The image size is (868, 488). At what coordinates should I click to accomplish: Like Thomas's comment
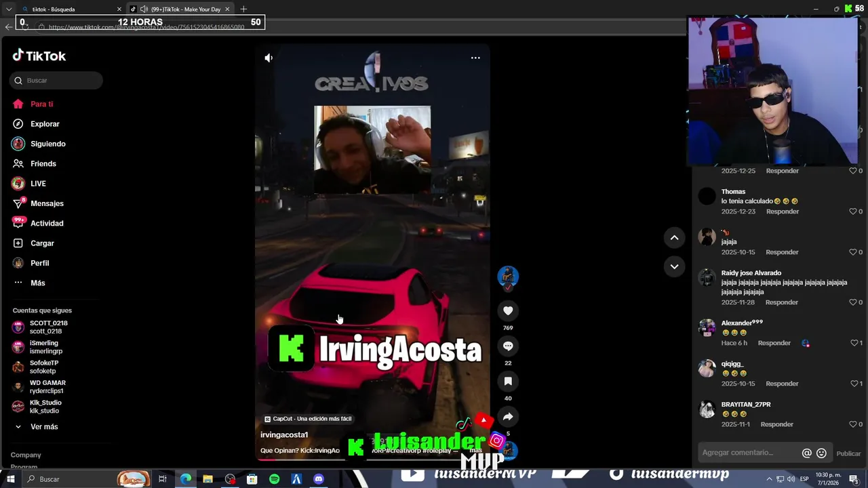pyautogui.click(x=853, y=211)
